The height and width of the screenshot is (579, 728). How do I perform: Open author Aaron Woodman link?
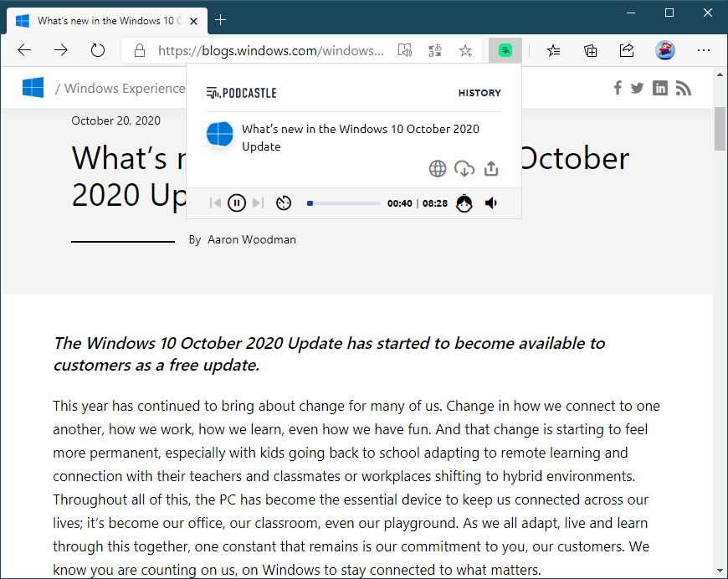[252, 239]
